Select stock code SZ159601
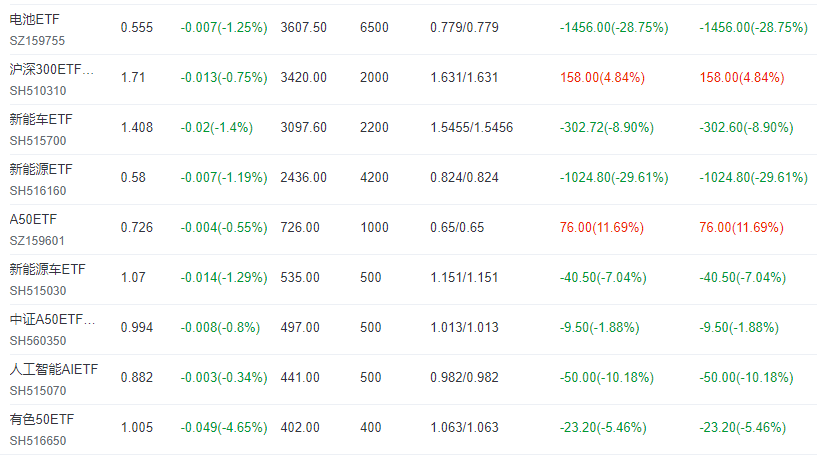 [x=37, y=241]
